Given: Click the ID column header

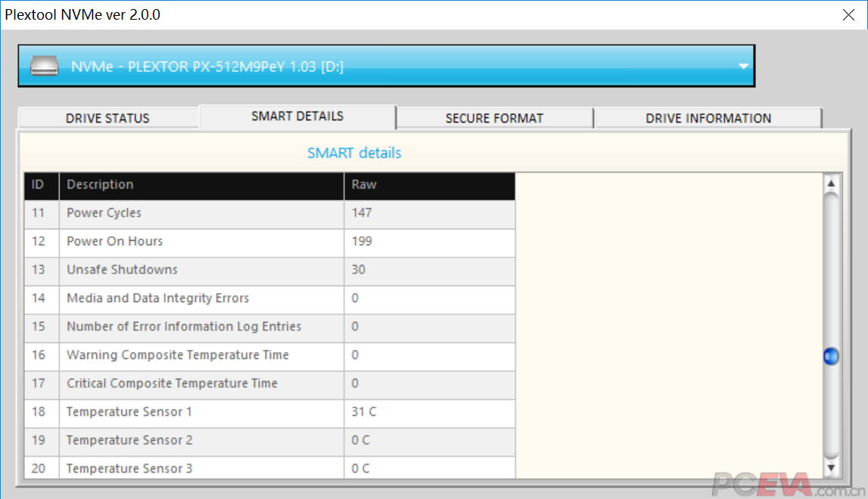Looking at the screenshot, I should pyautogui.click(x=42, y=186).
